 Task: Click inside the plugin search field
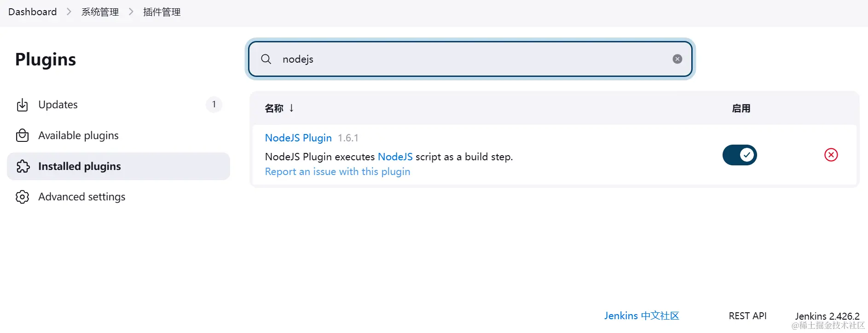pyautogui.click(x=460, y=59)
